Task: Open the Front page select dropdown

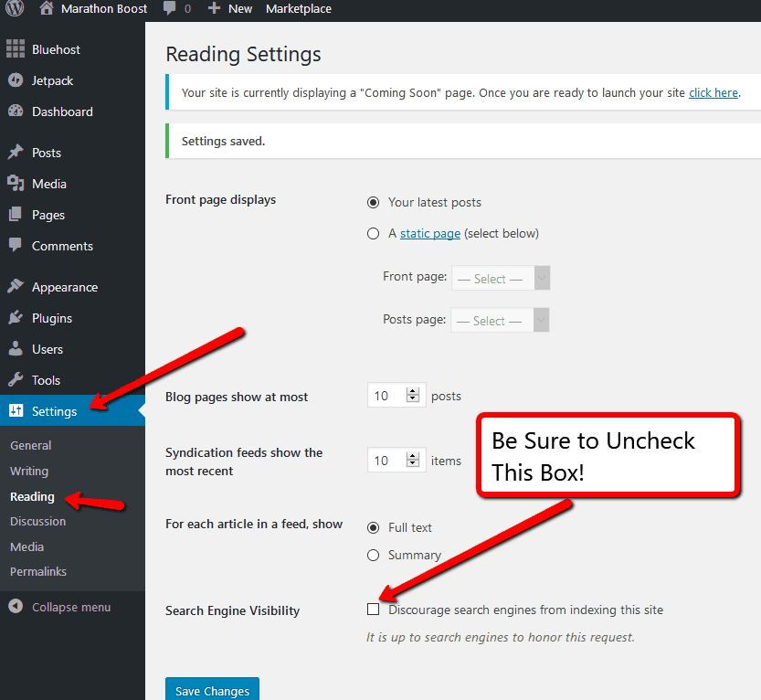Action: (x=501, y=278)
